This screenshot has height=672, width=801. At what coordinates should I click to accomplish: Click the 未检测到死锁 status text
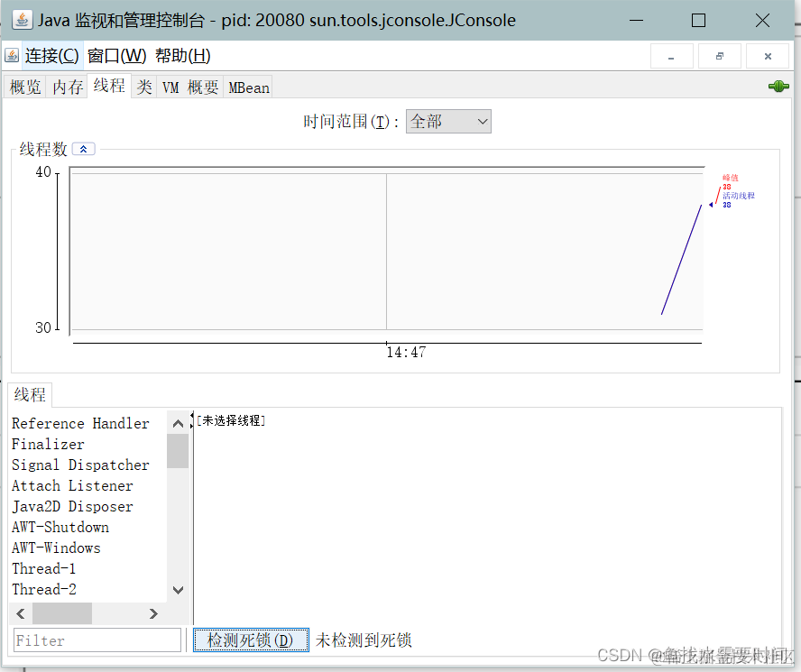click(364, 640)
